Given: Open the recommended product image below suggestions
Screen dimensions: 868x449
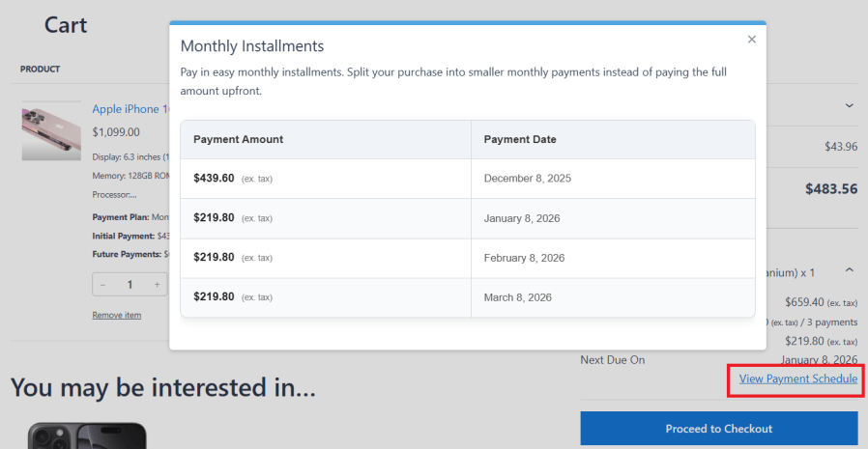Looking at the screenshot, I should [87, 435].
